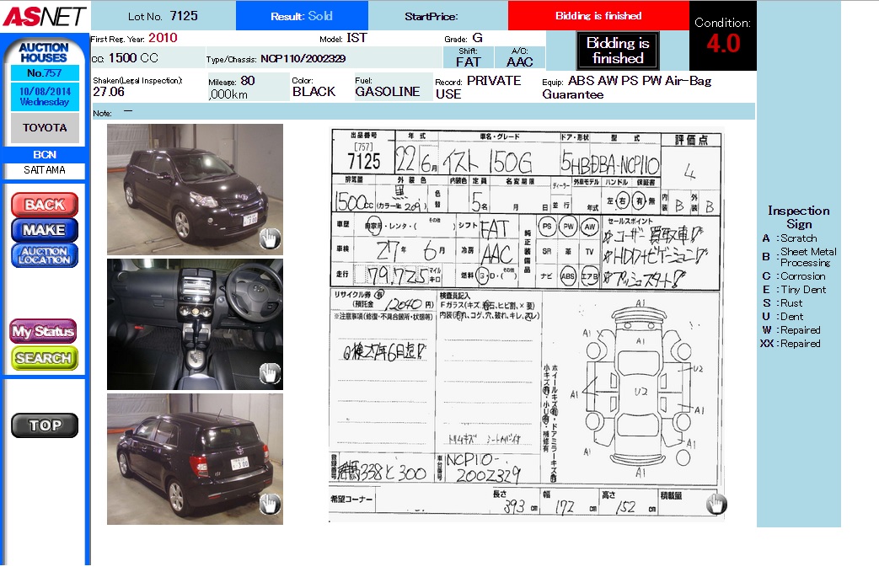The image size is (879, 588).
Task: Go to TOP of page
Action: [x=45, y=425]
